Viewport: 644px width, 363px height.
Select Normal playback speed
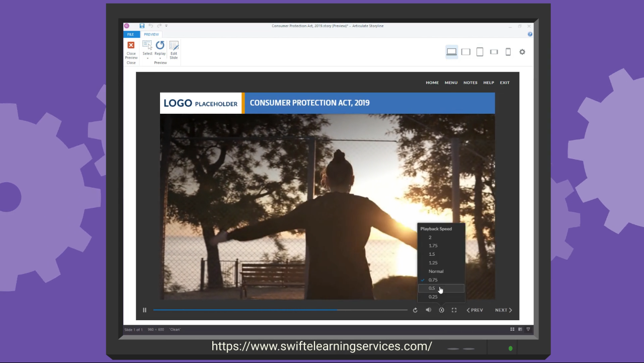441,271
